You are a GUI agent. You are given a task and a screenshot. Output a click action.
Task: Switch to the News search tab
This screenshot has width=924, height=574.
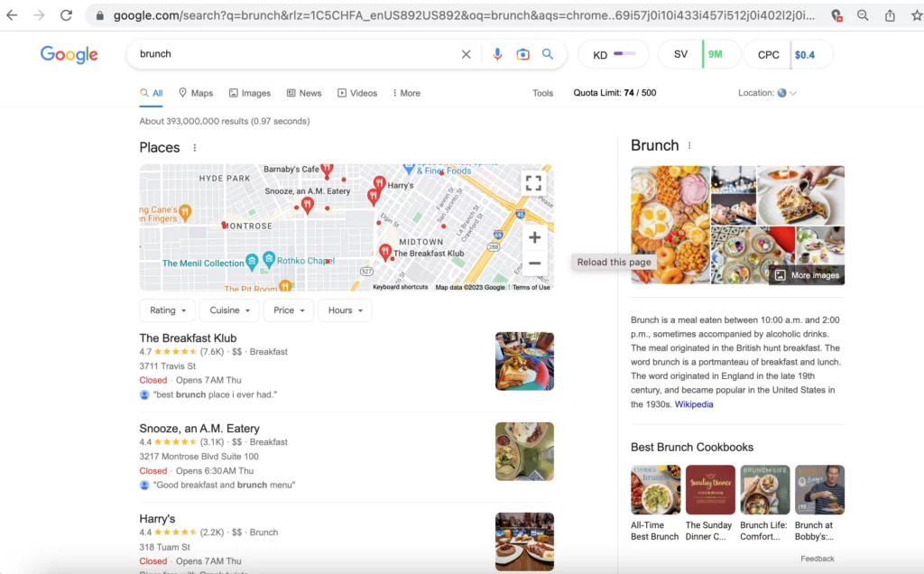[x=304, y=93]
